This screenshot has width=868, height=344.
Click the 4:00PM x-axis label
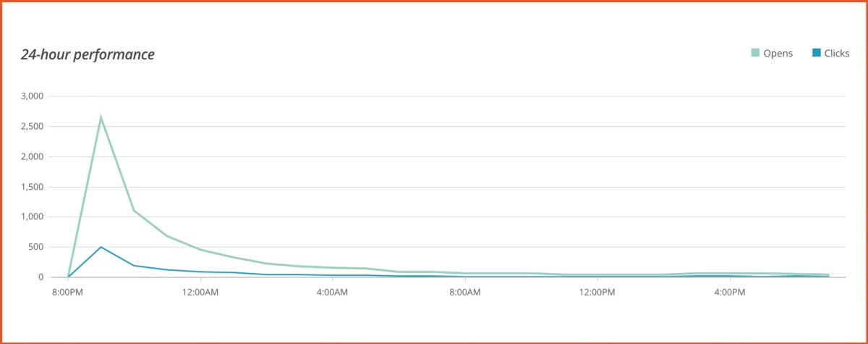click(729, 292)
